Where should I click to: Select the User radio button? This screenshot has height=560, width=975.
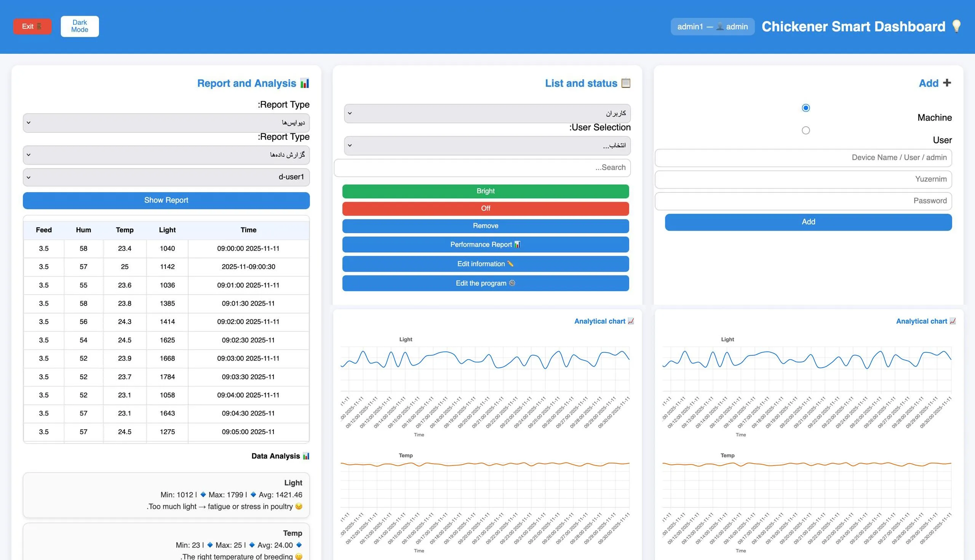[806, 130]
